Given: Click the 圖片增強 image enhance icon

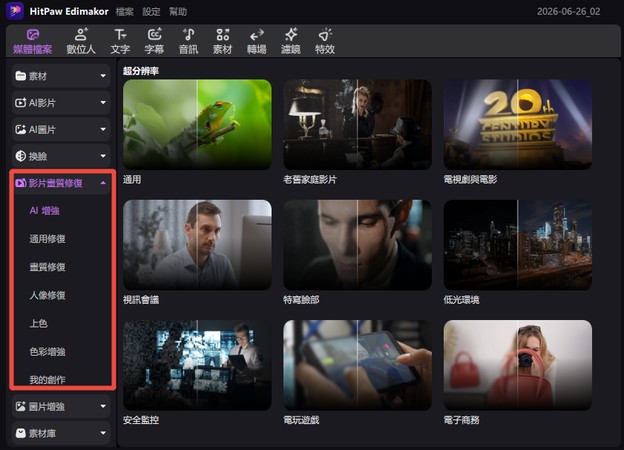Looking at the screenshot, I should pyautogui.click(x=20, y=406).
